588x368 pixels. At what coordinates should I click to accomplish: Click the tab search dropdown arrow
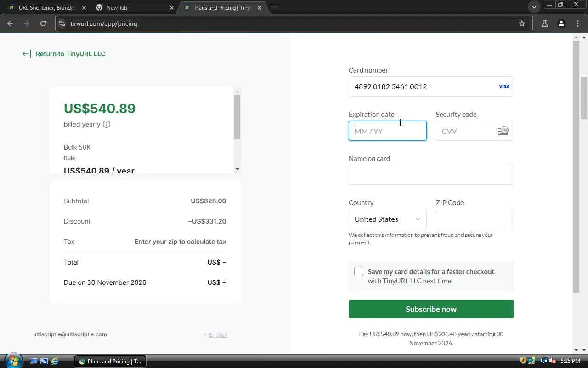534,7
